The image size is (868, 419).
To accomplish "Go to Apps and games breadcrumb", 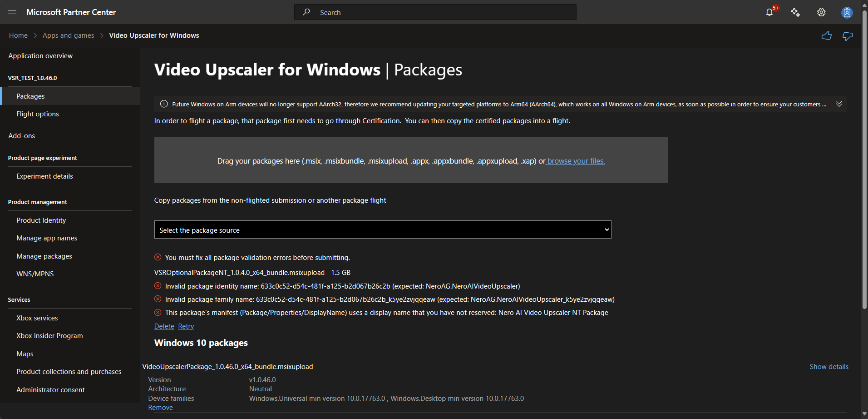I will tap(69, 35).
